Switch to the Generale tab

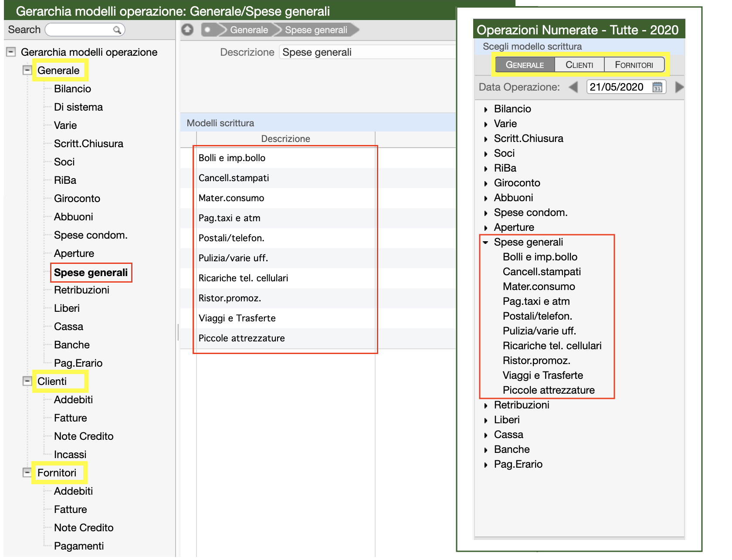pos(525,65)
